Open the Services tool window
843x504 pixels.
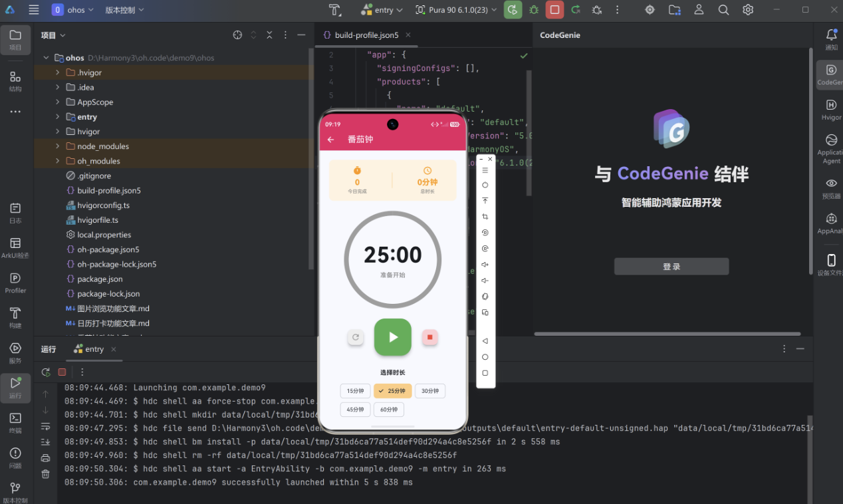(x=15, y=352)
